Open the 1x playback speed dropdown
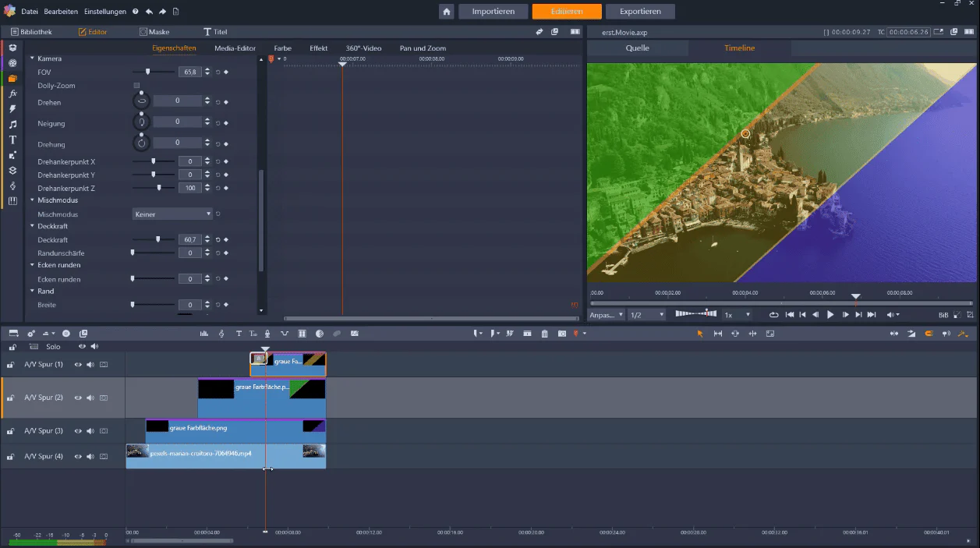This screenshot has height=548, width=980. 738,315
